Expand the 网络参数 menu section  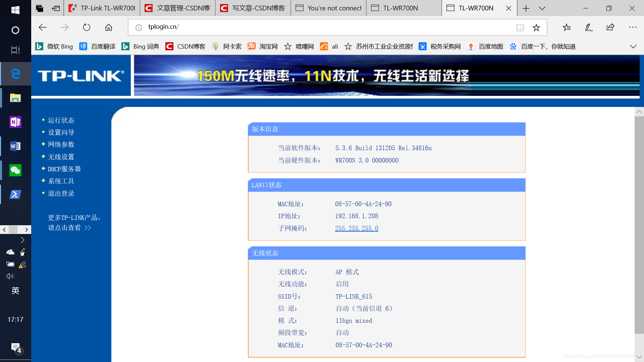(x=61, y=144)
